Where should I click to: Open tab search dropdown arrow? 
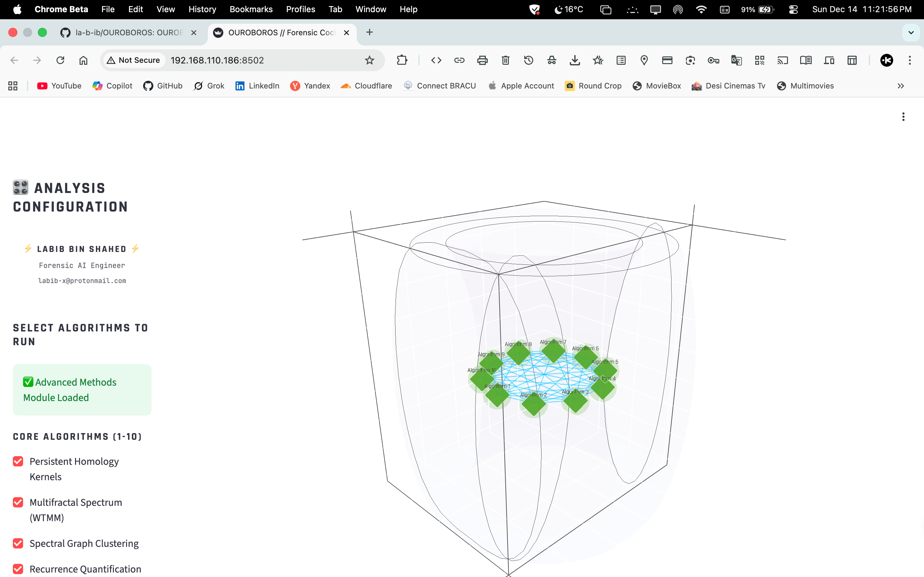click(x=911, y=32)
